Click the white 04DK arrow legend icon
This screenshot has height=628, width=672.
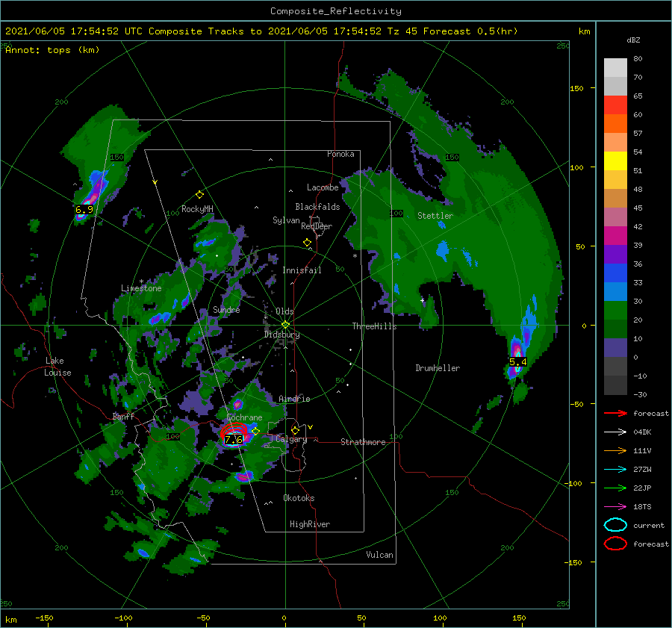(615, 432)
